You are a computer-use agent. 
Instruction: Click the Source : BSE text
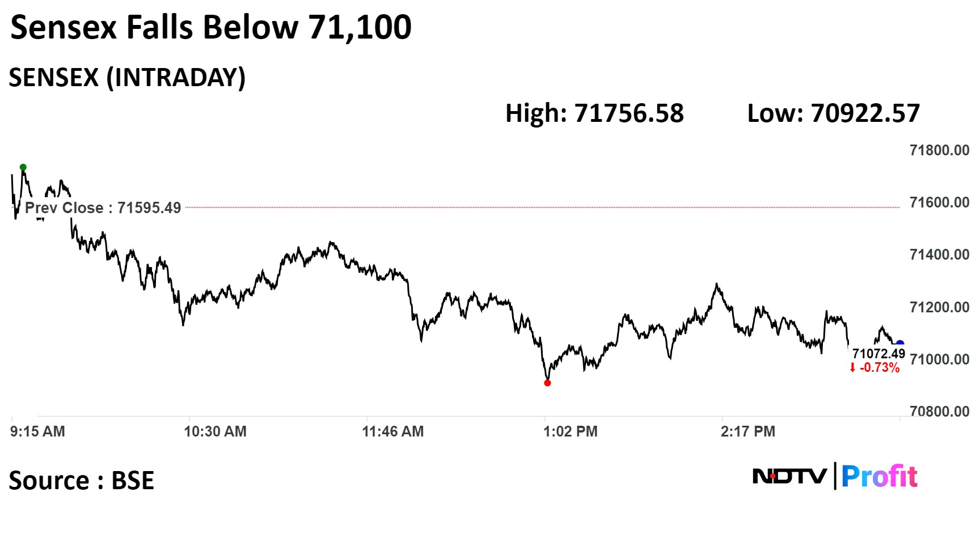tap(82, 481)
